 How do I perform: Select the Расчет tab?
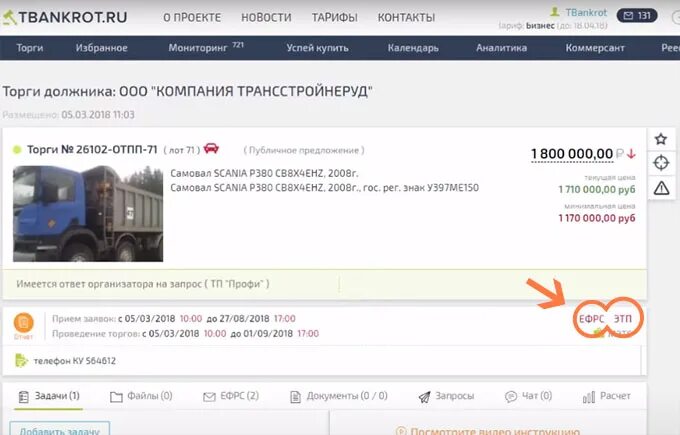click(x=607, y=396)
